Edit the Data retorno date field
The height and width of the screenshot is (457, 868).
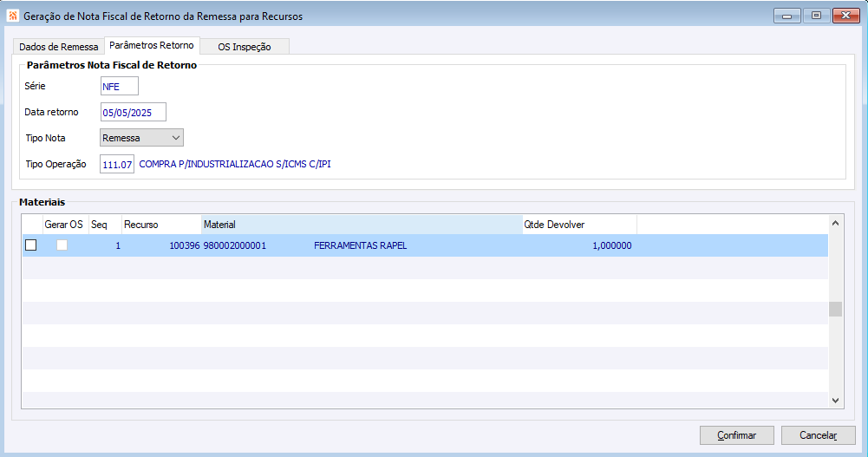tap(134, 113)
